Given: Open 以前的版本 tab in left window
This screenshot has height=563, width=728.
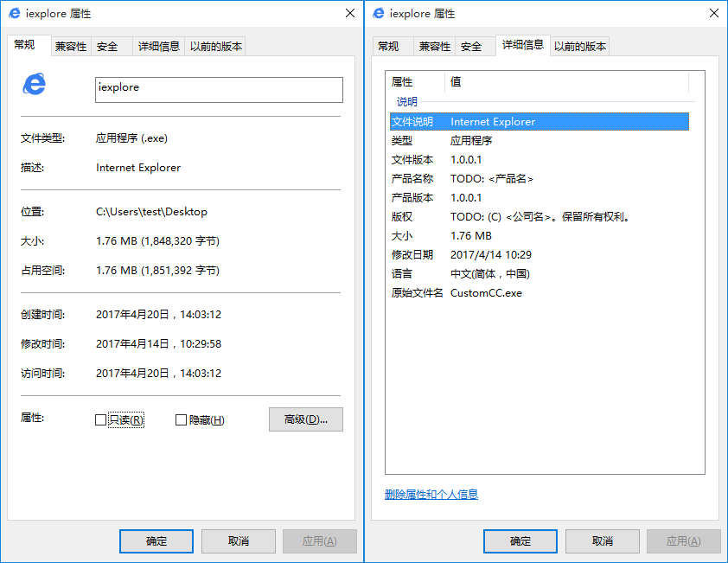Looking at the screenshot, I should point(215,47).
